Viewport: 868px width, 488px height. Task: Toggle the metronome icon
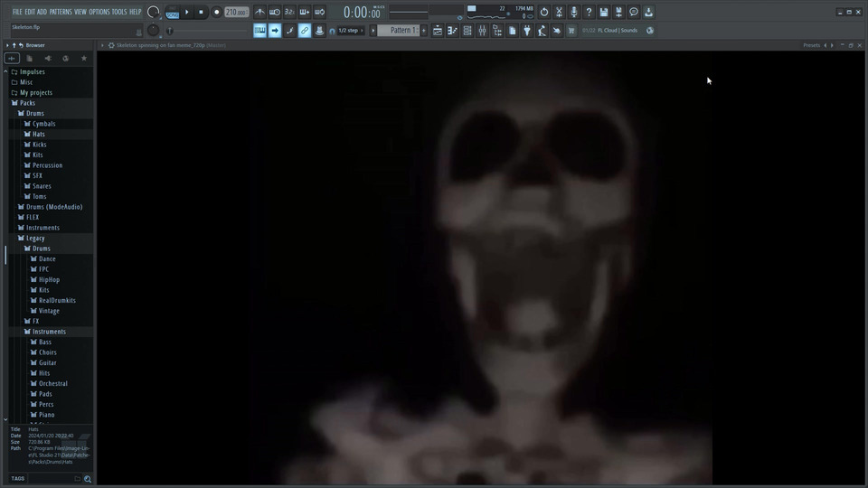[x=259, y=13]
